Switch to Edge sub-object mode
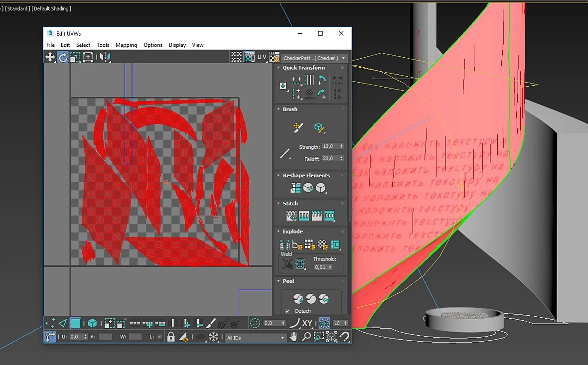Viewport: 588px width, 365px height. click(63, 323)
